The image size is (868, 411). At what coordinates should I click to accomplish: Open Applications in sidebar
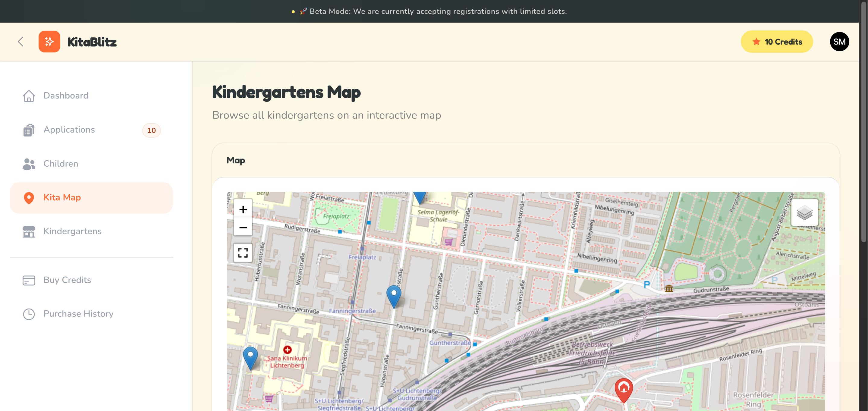point(69,130)
